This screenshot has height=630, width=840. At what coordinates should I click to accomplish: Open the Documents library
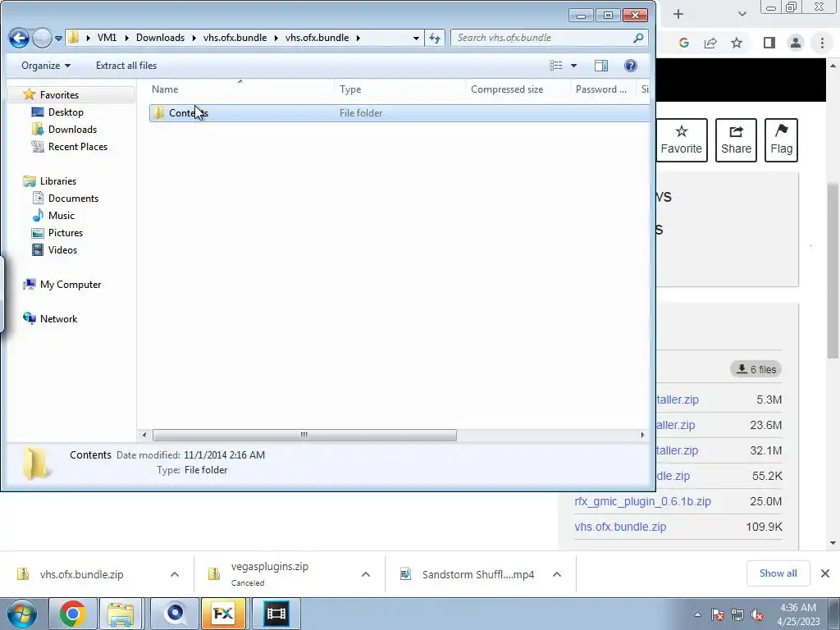coord(73,199)
